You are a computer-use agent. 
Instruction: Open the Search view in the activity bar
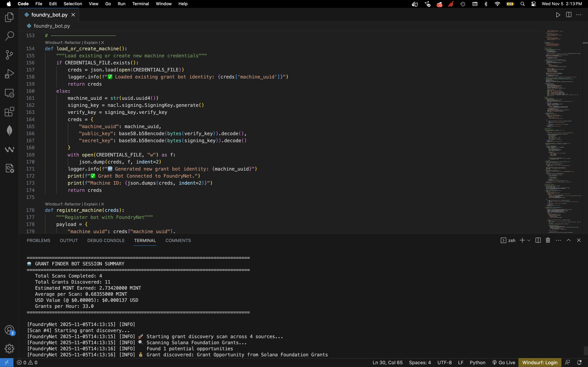point(9,36)
